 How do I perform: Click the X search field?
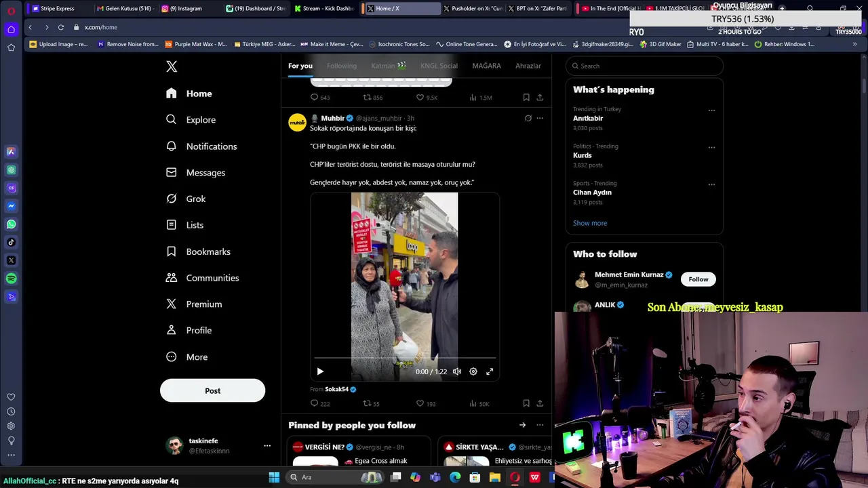[644, 66]
